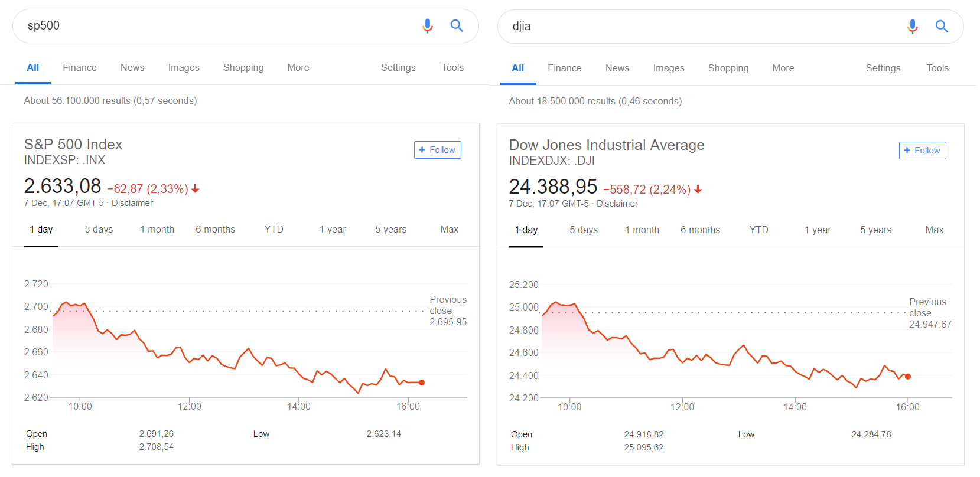Select All tab in djia results
This screenshot has width=980, height=477.
(518, 68)
